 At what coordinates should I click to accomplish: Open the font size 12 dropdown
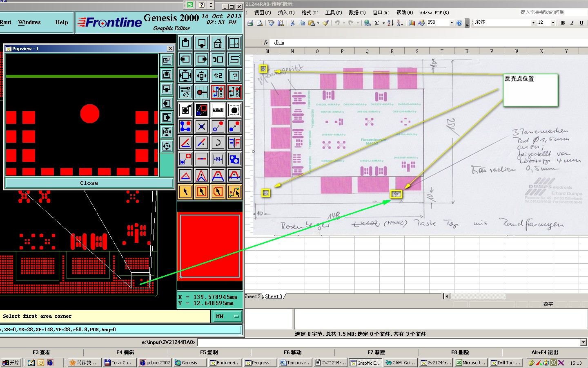pos(553,23)
